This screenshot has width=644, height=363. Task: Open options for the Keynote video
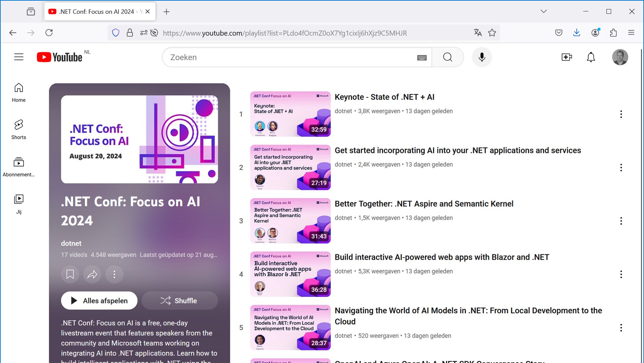(621, 114)
